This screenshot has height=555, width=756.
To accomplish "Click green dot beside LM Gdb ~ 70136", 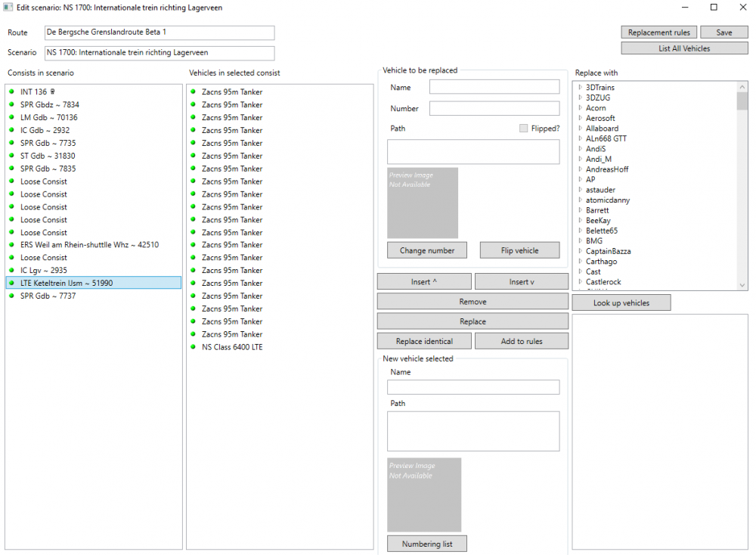I will [x=12, y=117].
